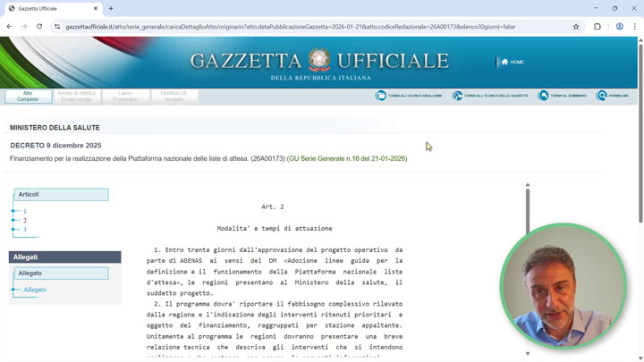Click the main page vertical scrollbar
Viewport: 644px width, 362px height.
pyautogui.click(x=640, y=131)
